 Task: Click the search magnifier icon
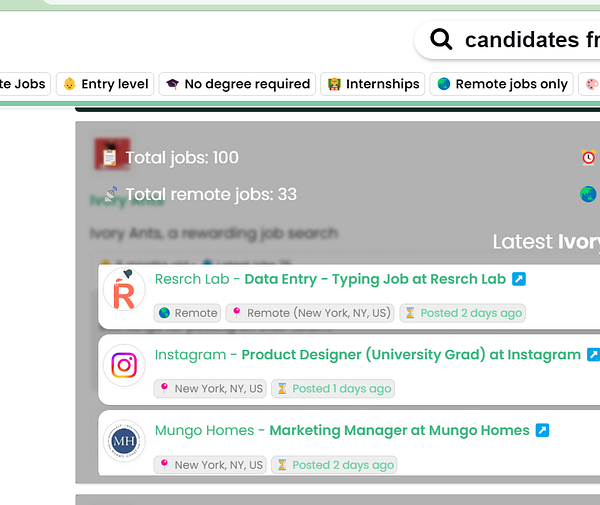(441, 40)
